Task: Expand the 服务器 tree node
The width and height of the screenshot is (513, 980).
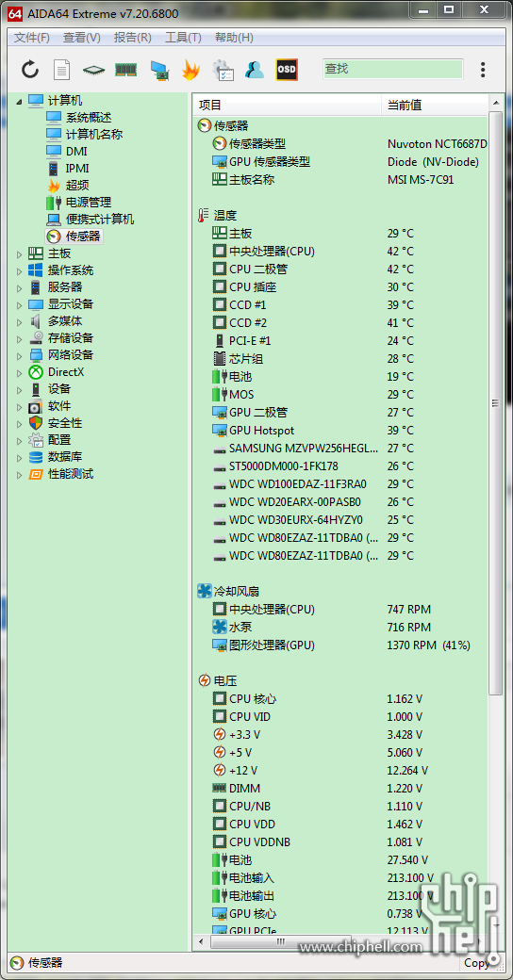Action: point(19,287)
